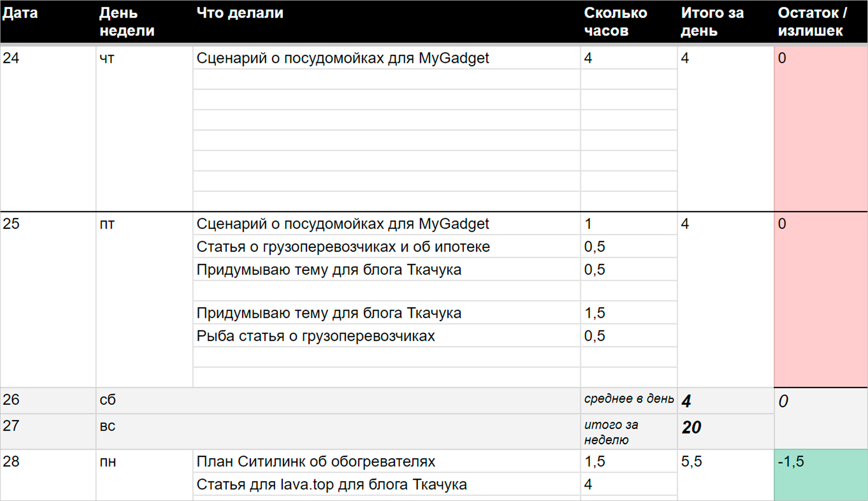Select the MyGadget scenario cell for the 25th
Viewport: 868px width, 501px height.
pyautogui.click(x=387, y=224)
